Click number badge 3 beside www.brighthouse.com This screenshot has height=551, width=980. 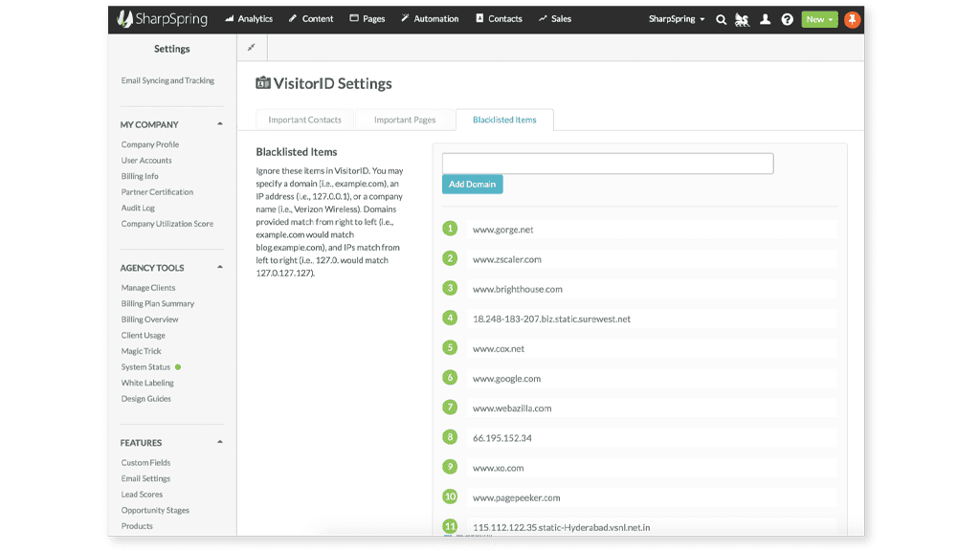coord(450,288)
